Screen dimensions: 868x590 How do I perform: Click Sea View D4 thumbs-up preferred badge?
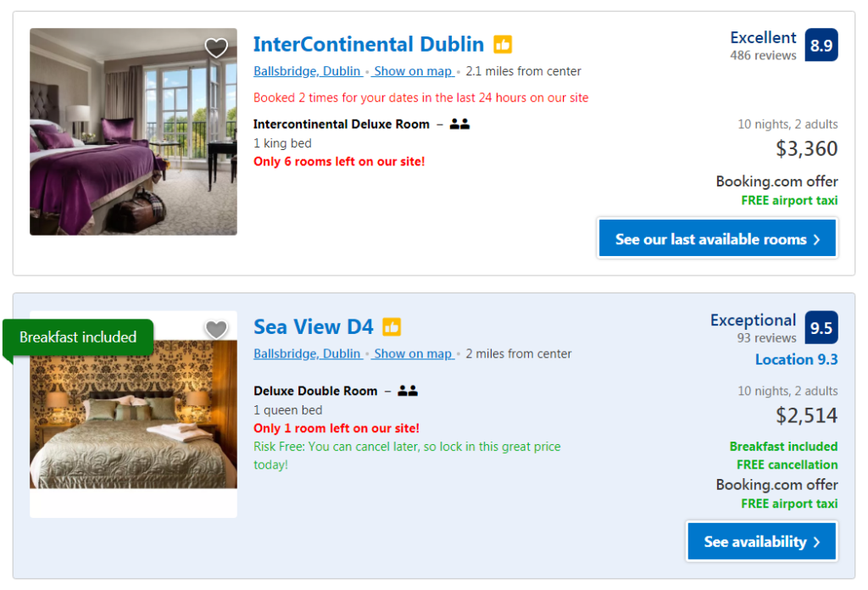coord(392,327)
